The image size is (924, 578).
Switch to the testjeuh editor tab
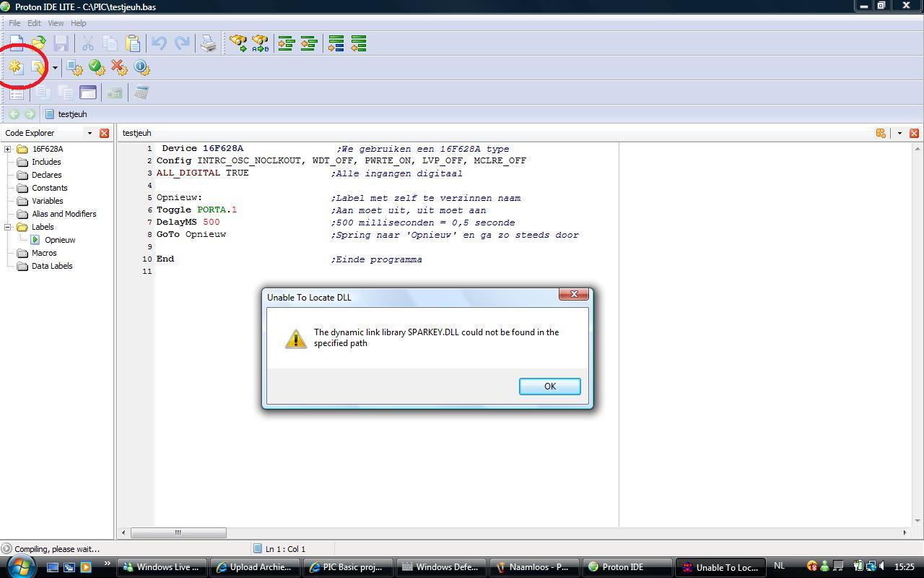[x=137, y=133]
